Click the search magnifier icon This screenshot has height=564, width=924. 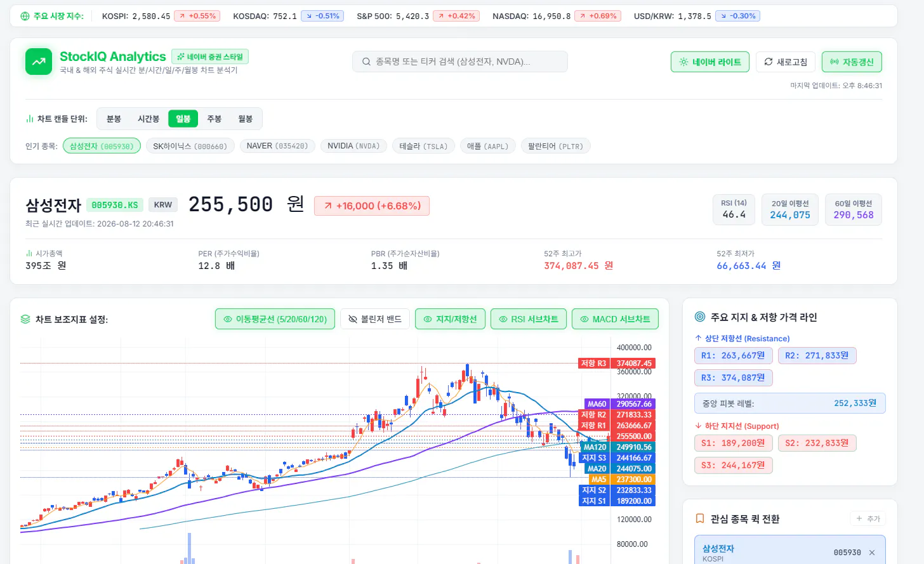366,62
